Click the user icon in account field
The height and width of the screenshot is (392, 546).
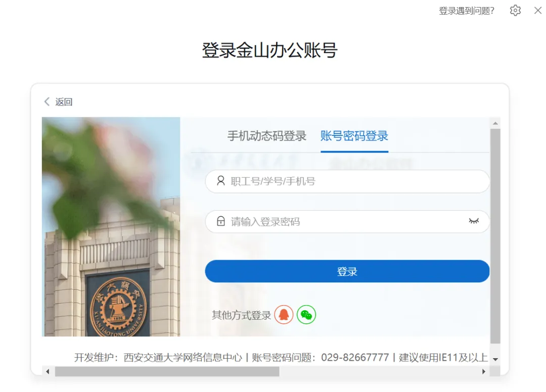tap(221, 180)
